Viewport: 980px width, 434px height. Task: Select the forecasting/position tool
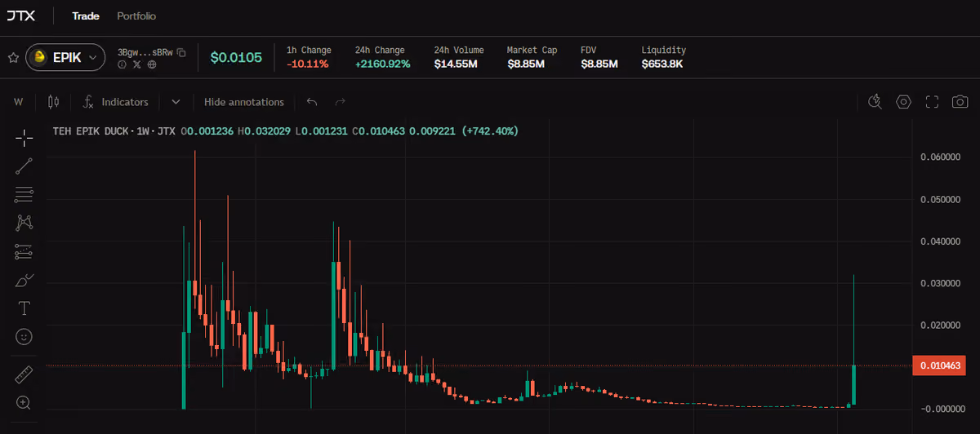click(x=24, y=251)
